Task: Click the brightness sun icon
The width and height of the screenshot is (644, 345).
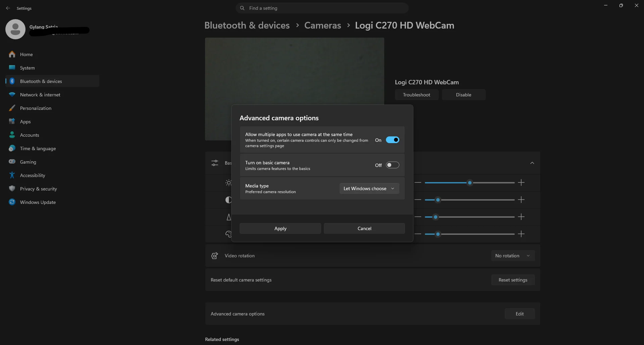Action: coord(229,183)
